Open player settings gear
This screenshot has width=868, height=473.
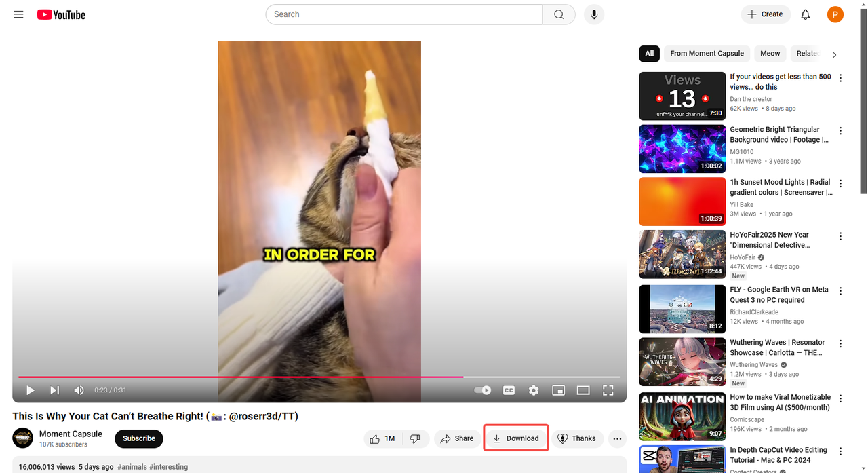pos(534,390)
